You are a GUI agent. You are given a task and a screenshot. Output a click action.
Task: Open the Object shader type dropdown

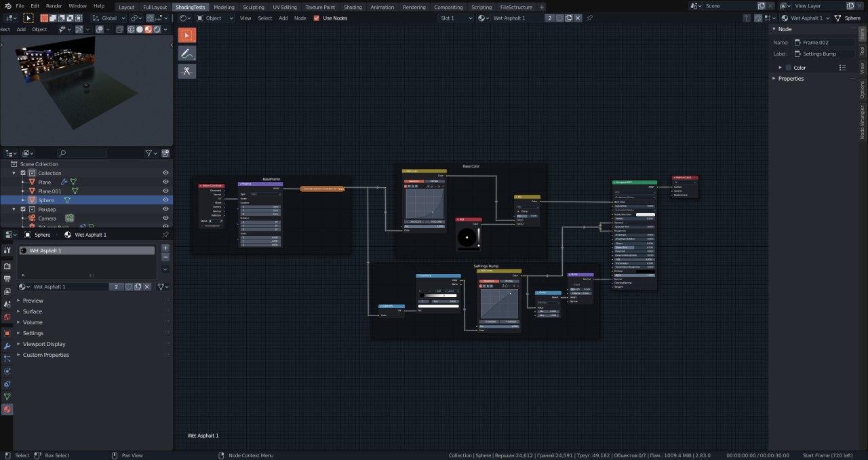click(x=214, y=18)
